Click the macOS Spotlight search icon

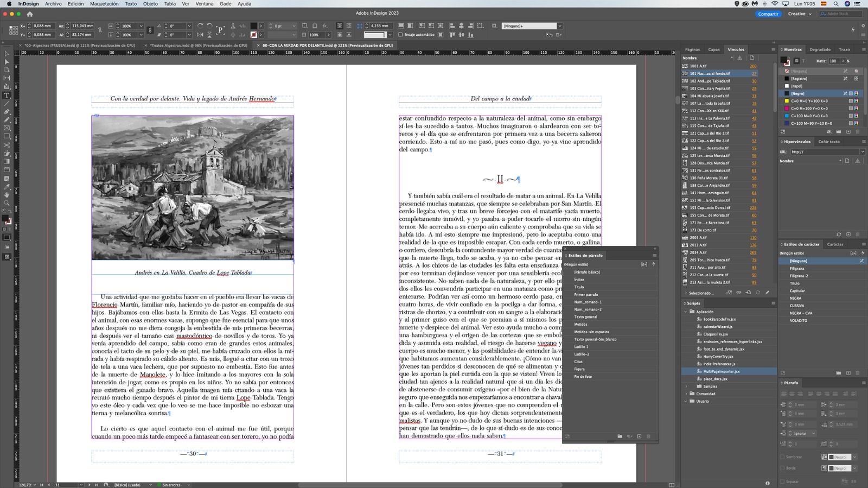point(835,4)
